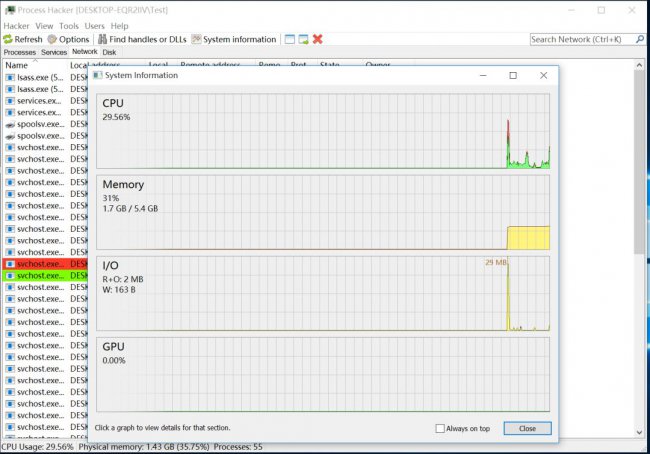The height and width of the screenshot is (454, 650).
Task: Open System information from the toolbar
Action: 234,39
